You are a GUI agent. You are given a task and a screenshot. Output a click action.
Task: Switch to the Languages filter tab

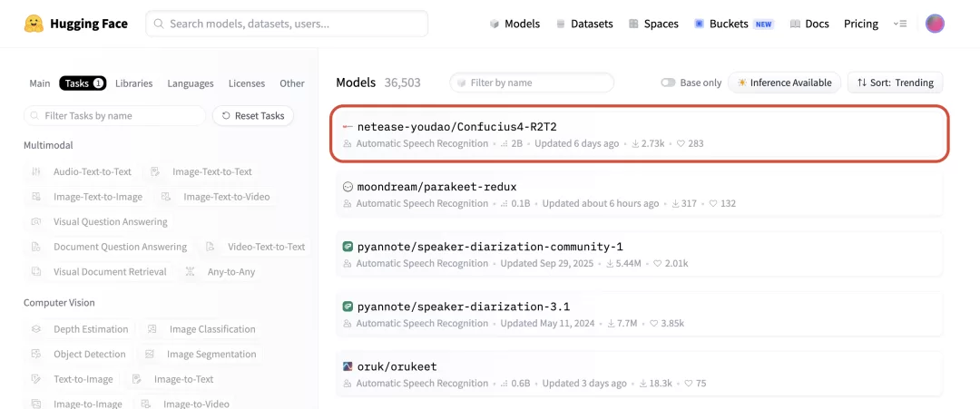coord(191,83)
